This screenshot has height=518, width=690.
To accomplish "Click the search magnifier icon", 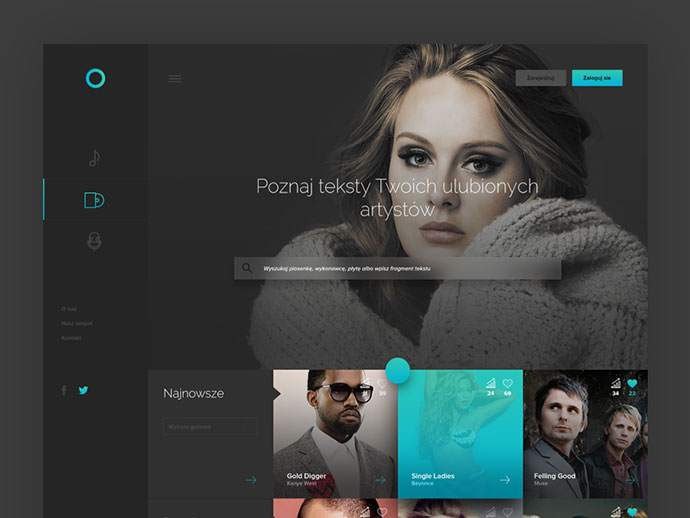I will (247, 268).
